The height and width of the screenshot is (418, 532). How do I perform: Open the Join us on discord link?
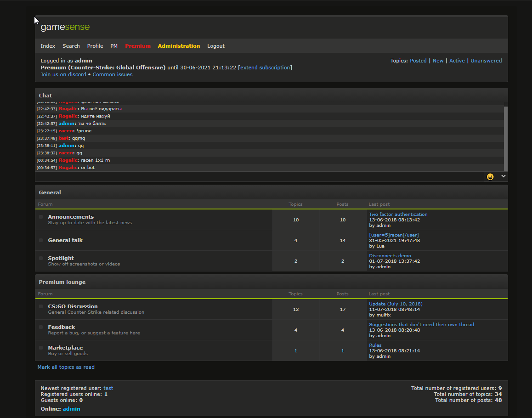(63, 74)
